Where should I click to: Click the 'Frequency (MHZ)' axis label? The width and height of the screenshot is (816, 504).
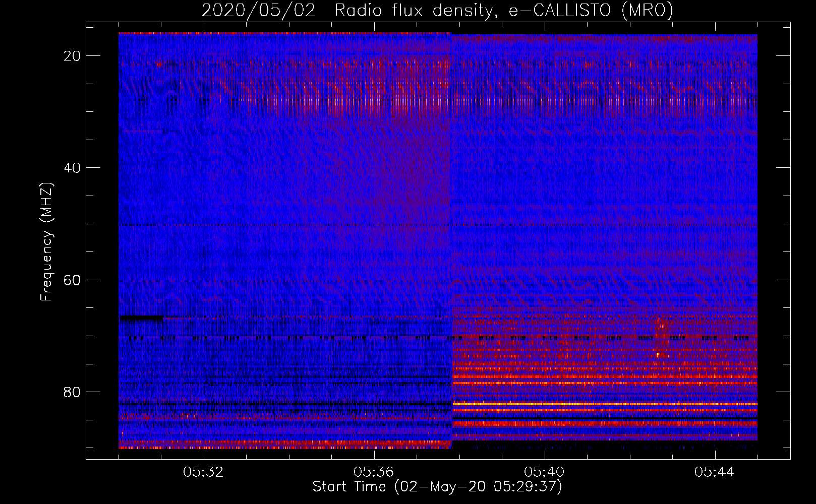[x=47, y=242]
